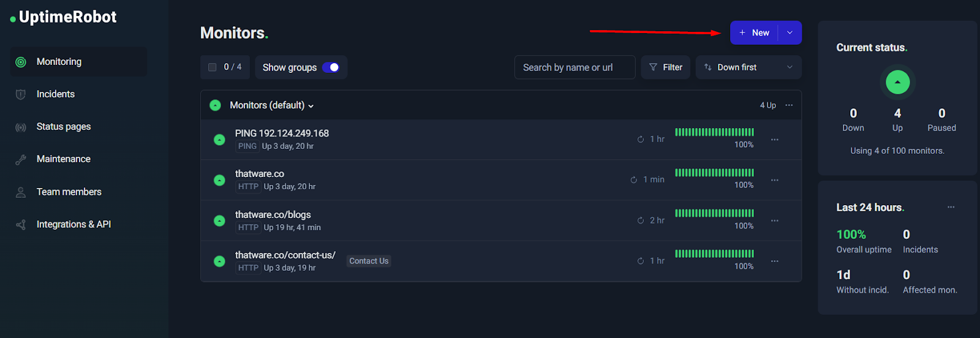Image resolution: width=980 pixels, height=338 pixels.
Task: Click the New monitor button
Action: click(x=755, y=33)
